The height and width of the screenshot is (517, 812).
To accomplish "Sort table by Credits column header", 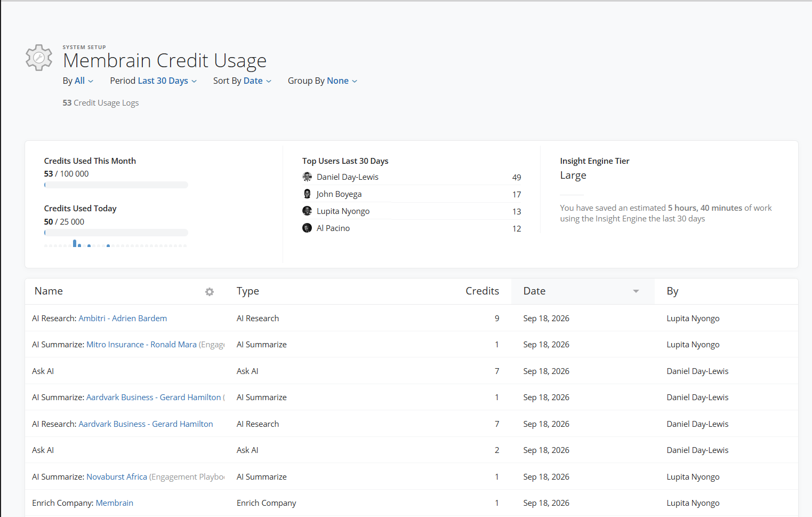I will (x=482, y=291).
